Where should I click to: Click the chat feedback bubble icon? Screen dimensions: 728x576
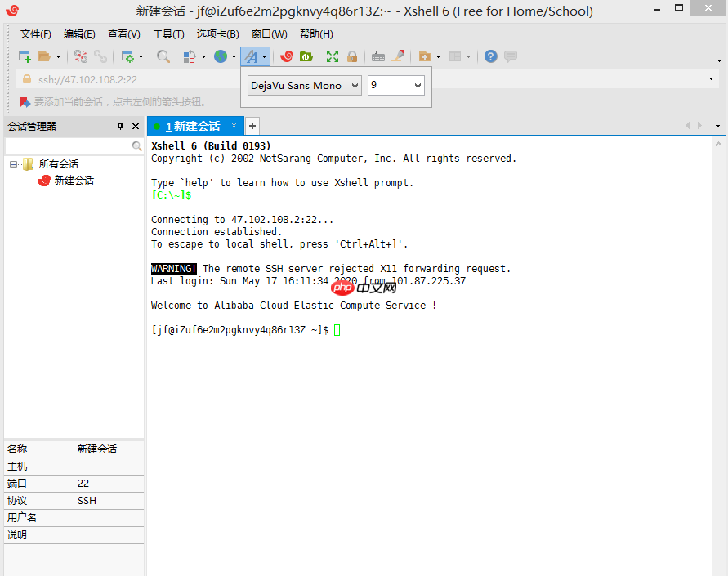[511, 56]
